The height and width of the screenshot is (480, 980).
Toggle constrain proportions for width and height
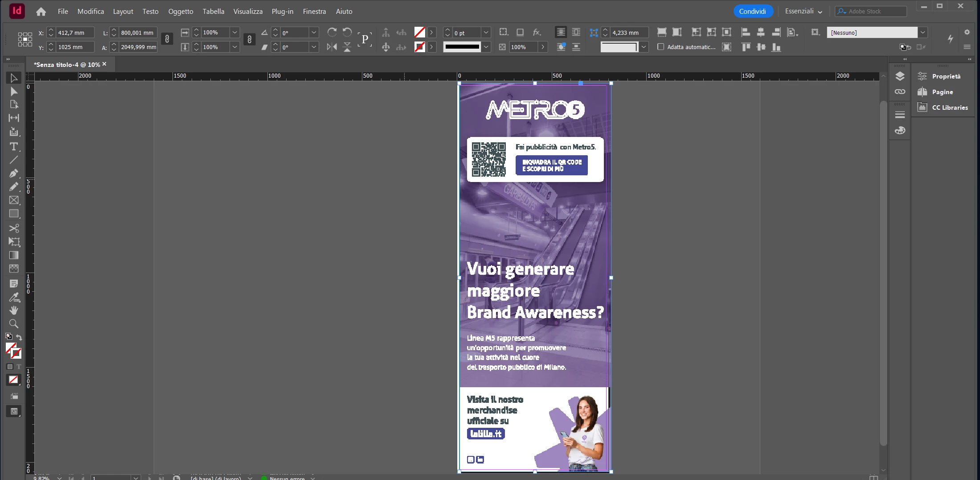tap(167, 39)
